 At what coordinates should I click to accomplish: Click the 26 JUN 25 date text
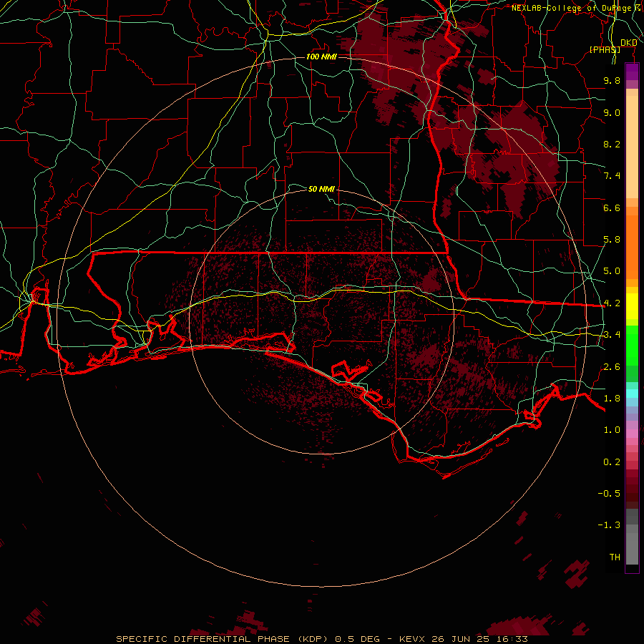pyautogui.click(x=459, y=639)
